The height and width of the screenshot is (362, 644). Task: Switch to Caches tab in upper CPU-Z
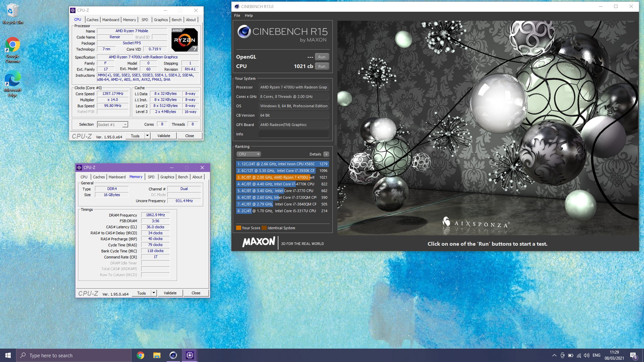pos(93,20)
